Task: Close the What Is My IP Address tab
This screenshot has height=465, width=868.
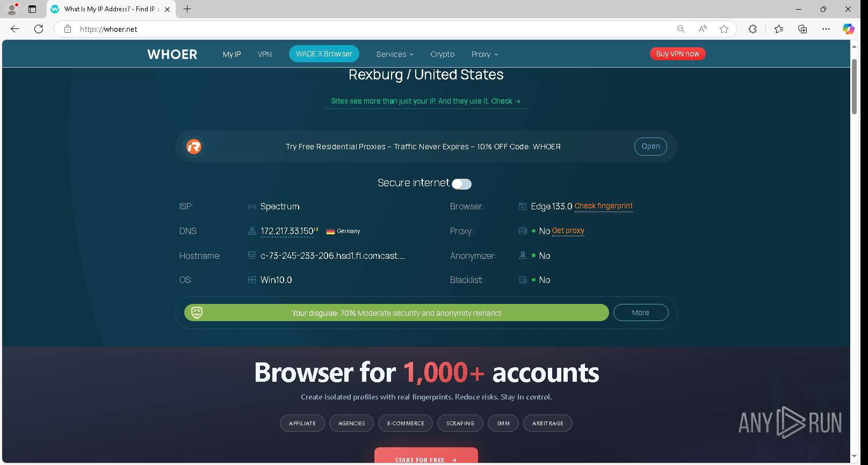Action: (x=167, y=9)
